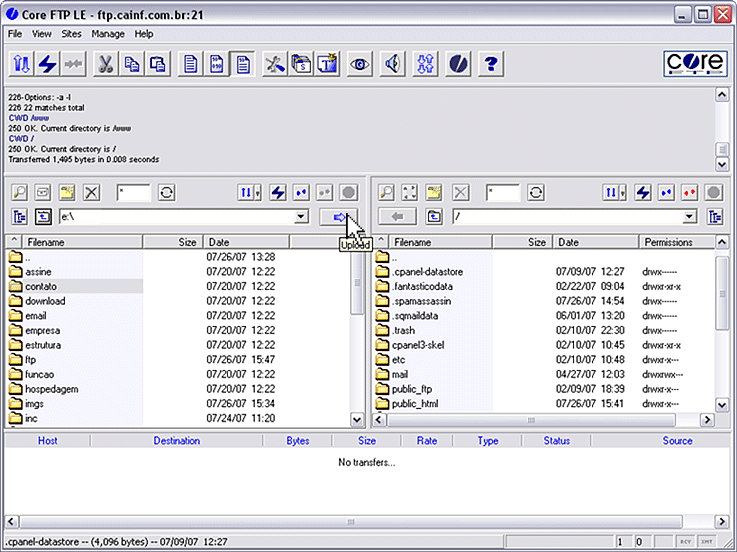
Task: Open the View menu
Action: 41,34
